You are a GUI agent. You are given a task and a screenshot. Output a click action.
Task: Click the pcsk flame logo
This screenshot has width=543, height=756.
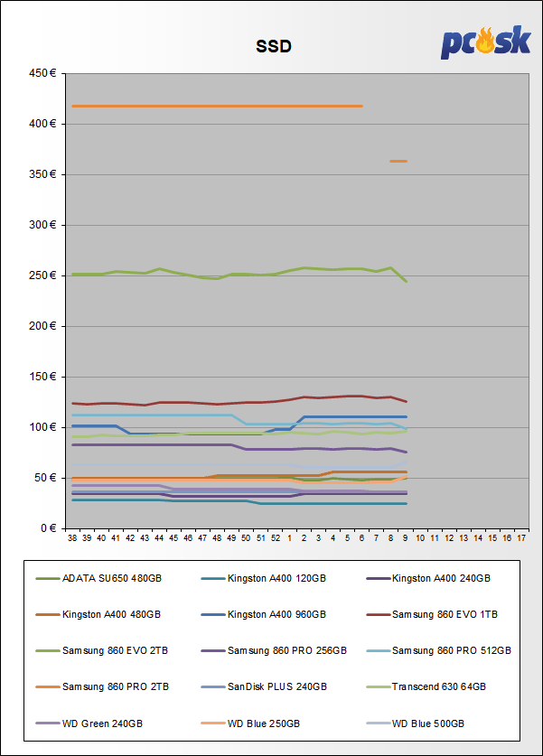pos(485,42)
